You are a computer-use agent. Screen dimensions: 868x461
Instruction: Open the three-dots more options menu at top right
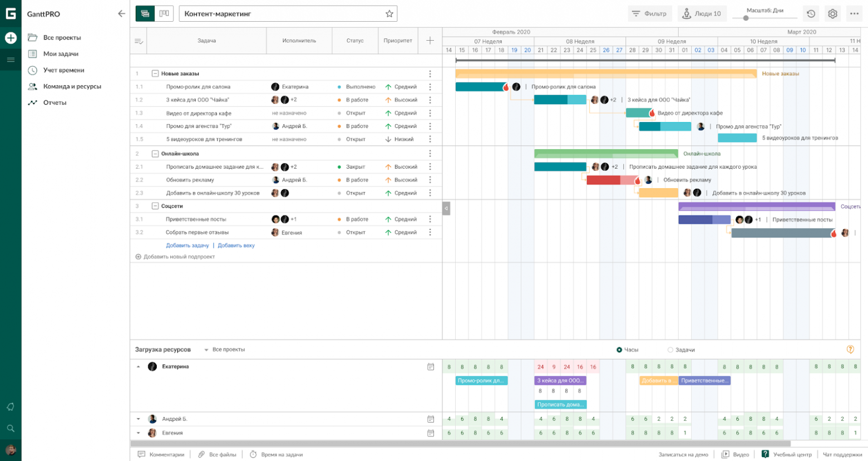tap(854, 14)
